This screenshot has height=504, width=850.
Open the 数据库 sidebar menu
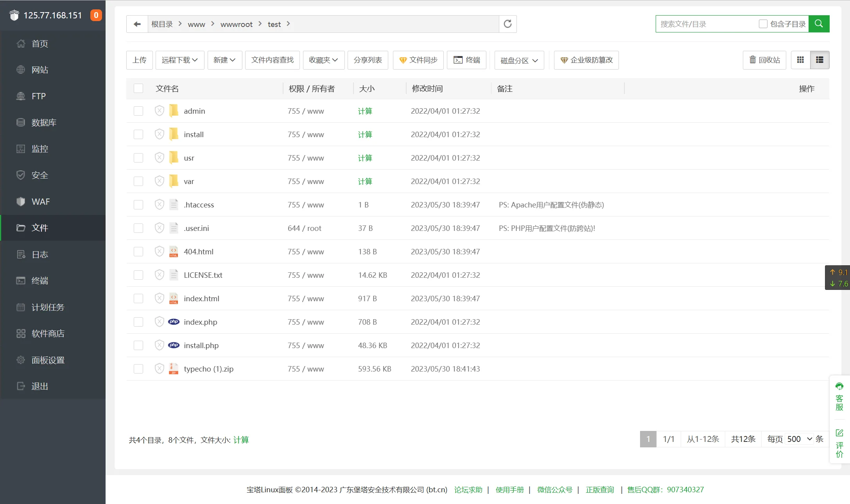point(53,123)
